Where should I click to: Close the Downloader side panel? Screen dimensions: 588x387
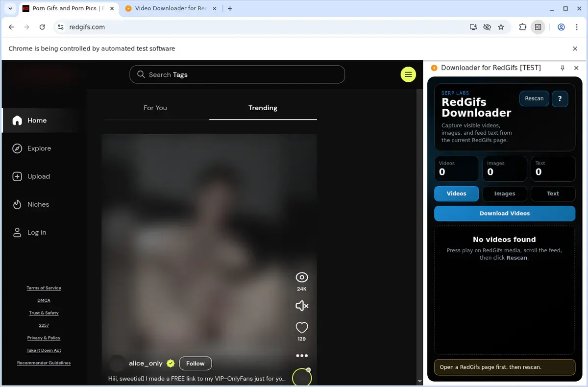[x=576, y=68]
